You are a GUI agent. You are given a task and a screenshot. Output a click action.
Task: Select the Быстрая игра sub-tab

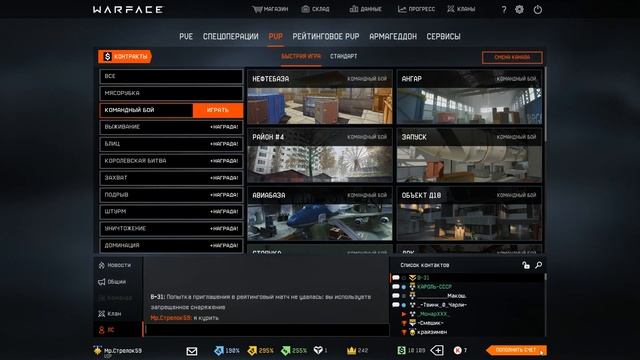point(301,56)
